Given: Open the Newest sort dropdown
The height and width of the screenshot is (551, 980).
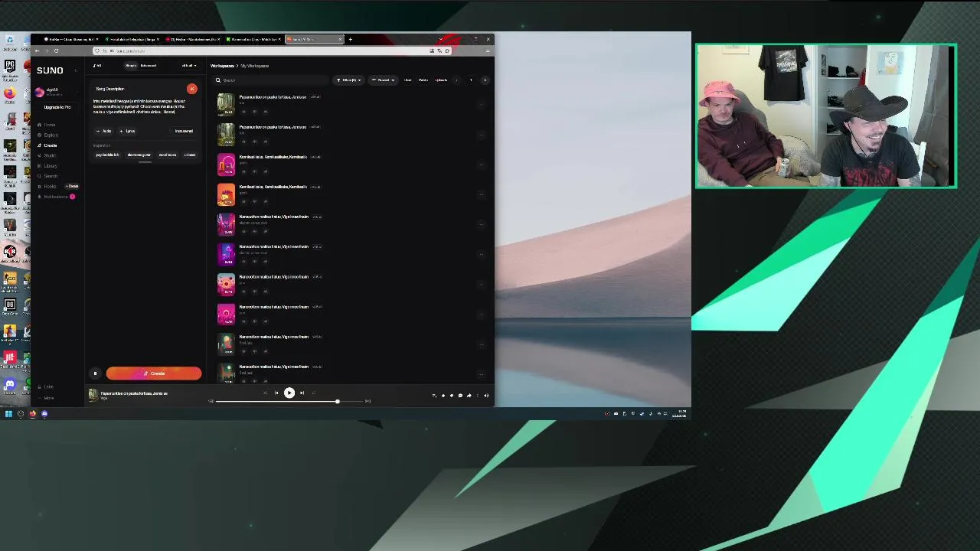Looking at the screenshot, I should (x=383, y=80).
